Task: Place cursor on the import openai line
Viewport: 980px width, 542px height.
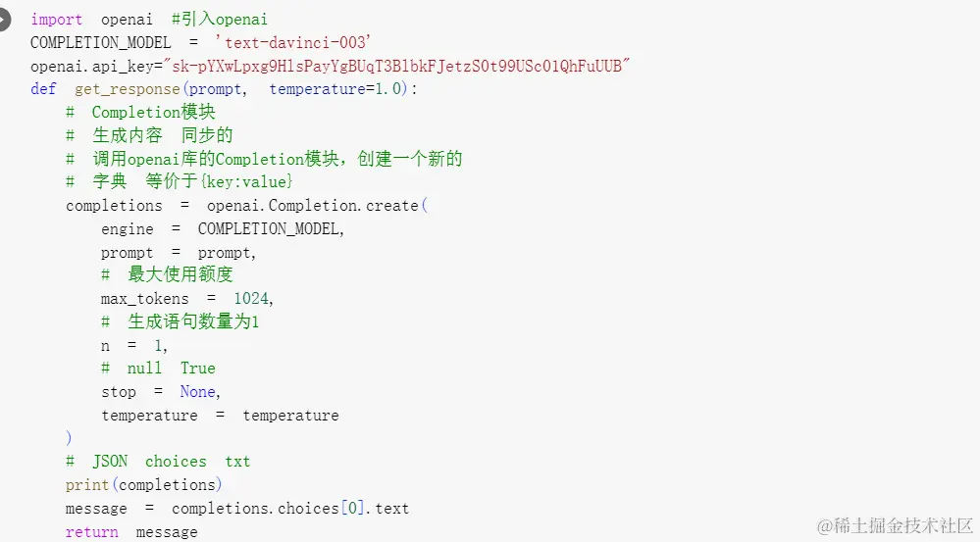Action: (149, 20)
